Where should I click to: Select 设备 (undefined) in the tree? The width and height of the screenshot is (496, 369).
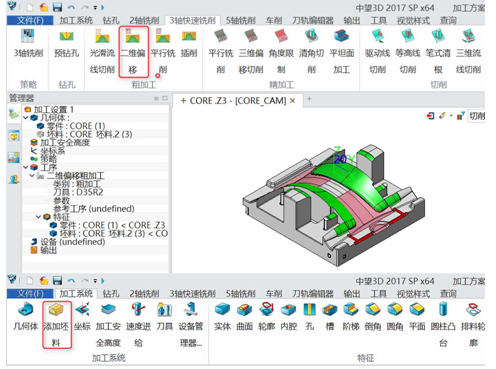tap(73, 242)
